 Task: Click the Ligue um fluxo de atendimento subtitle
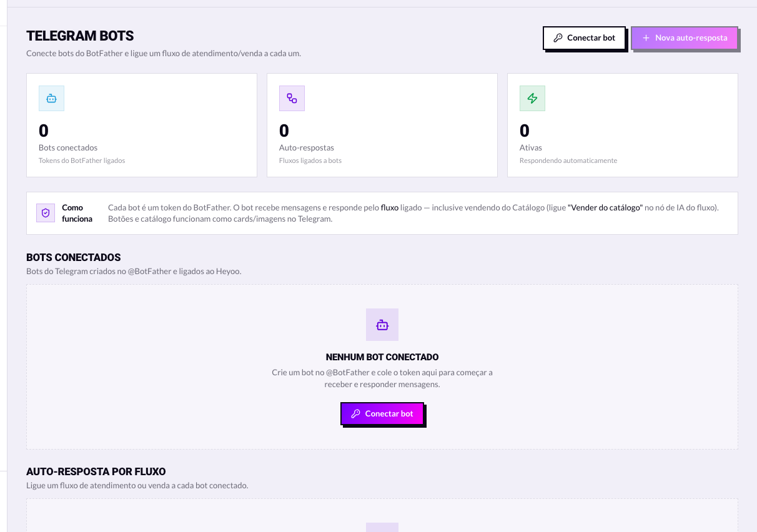pyautogui.click(x=137, y=485)
